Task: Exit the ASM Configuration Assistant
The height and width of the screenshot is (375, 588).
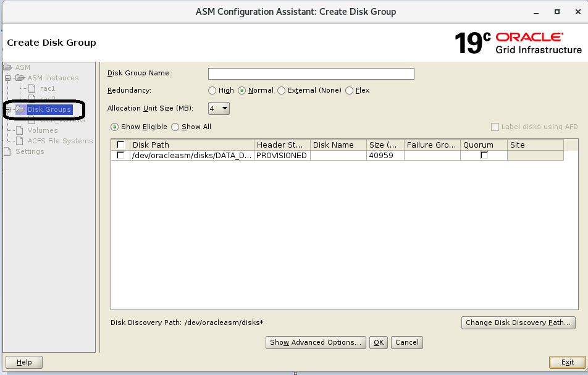Action: pyautogui.click(x=567, y=362)
